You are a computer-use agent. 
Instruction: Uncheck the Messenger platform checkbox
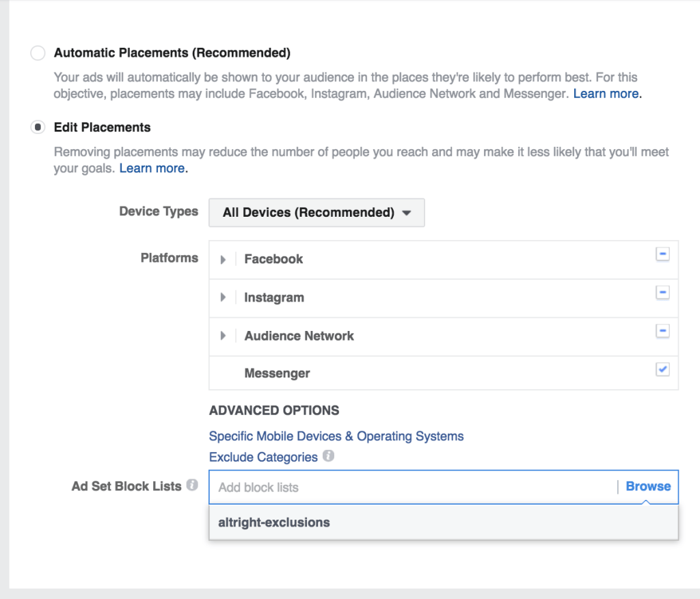click(x=662, y=369)
